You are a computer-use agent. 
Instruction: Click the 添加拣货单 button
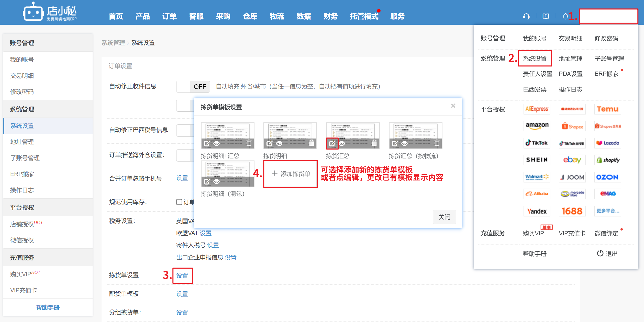(x=291, y=174)
